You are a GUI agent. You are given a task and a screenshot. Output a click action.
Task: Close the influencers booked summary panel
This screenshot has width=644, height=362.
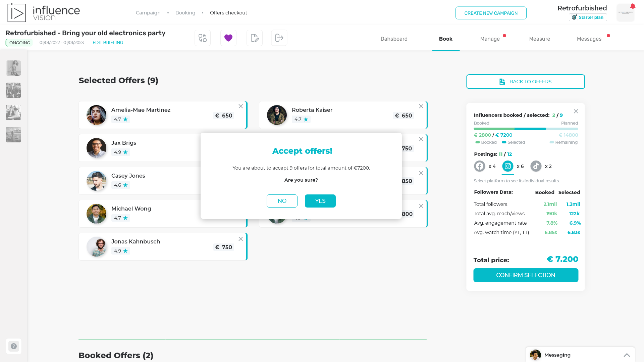tap(576, 111)
